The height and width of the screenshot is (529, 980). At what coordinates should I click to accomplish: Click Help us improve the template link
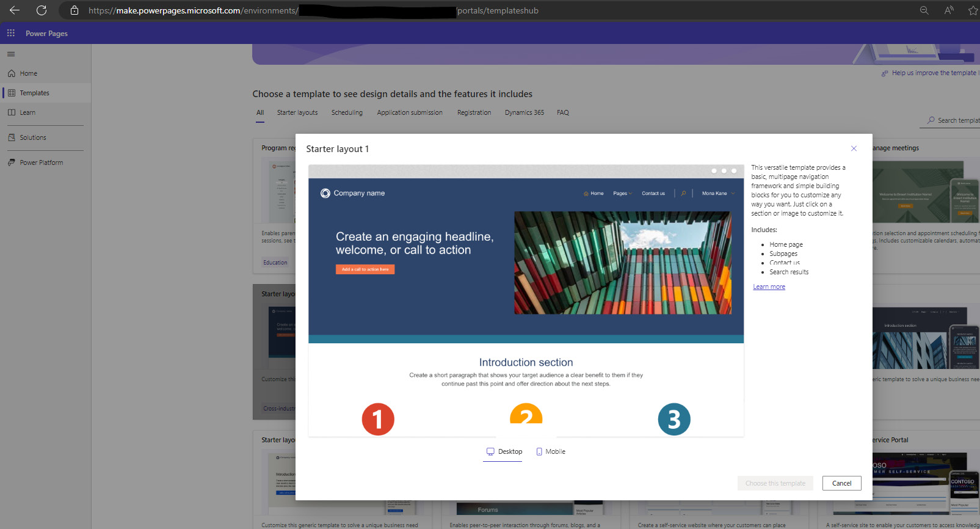[x=934, y=73]
